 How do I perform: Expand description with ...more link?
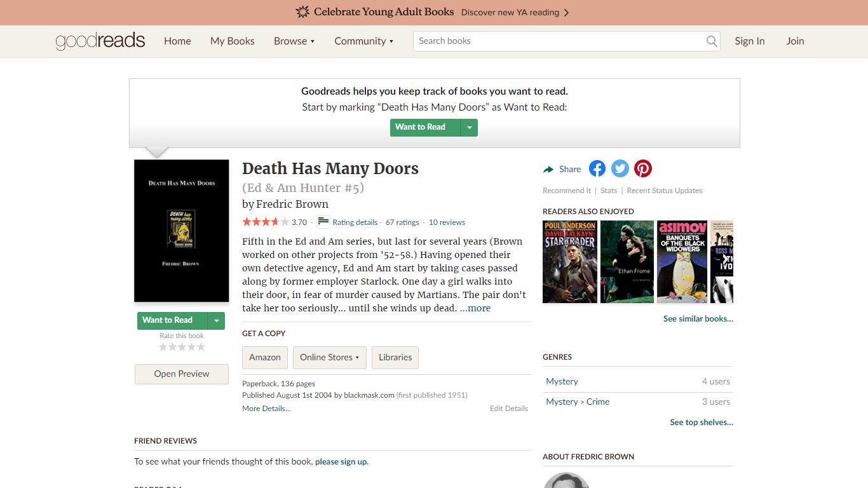click(475, 308)
